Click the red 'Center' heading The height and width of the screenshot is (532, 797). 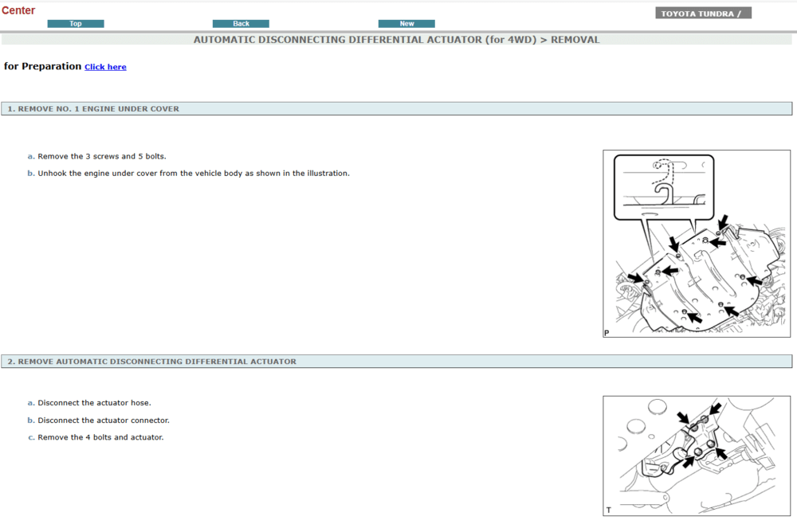pyautogui.click(x=18, y=10)
